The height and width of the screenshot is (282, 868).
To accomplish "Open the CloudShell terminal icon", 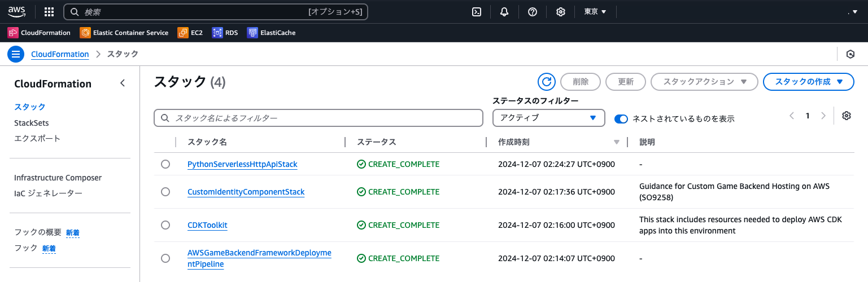I will coord(477,12).
